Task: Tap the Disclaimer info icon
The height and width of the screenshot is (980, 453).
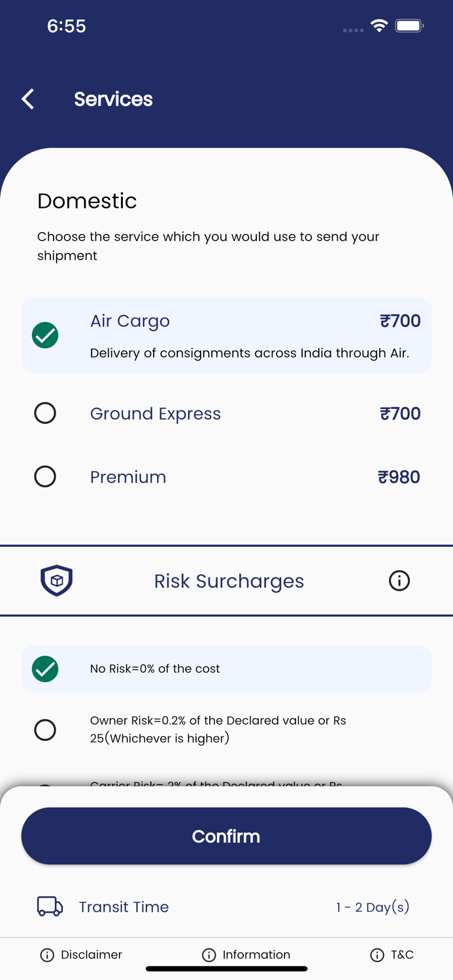Action: point(47,955)
